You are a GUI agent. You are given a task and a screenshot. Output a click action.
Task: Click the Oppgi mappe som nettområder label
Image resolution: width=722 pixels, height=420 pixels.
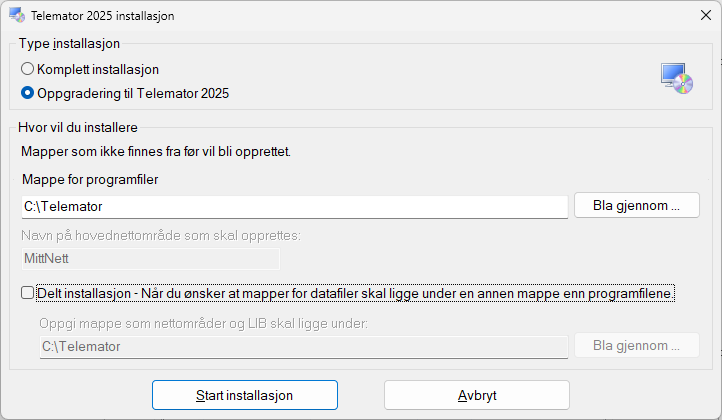[x=204, y=323]
